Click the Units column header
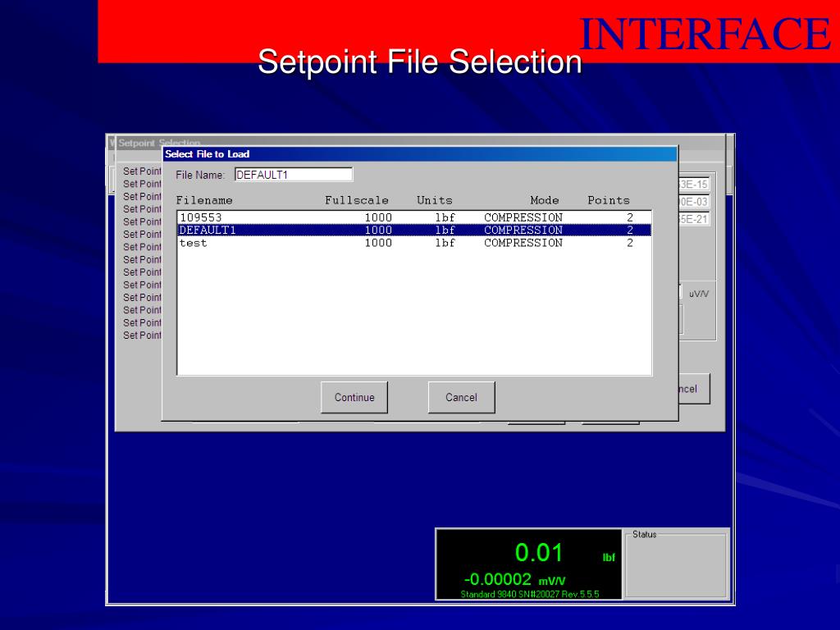The image size is (840, 630). pos(435,200)
